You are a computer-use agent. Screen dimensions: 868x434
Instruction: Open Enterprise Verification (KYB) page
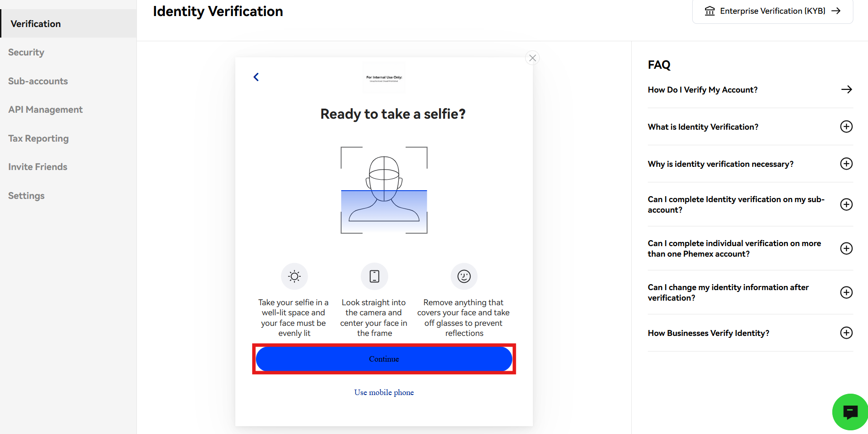coord(772,11)
